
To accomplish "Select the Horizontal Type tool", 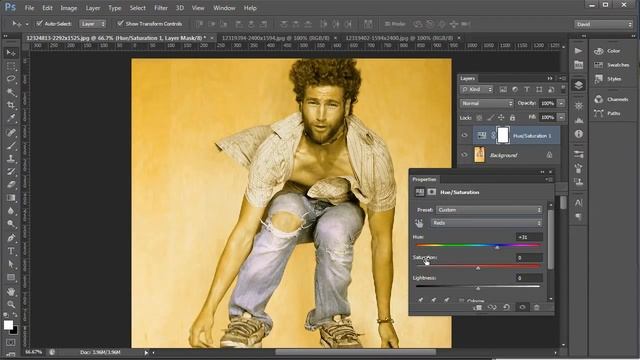I will tap(11, 251).
